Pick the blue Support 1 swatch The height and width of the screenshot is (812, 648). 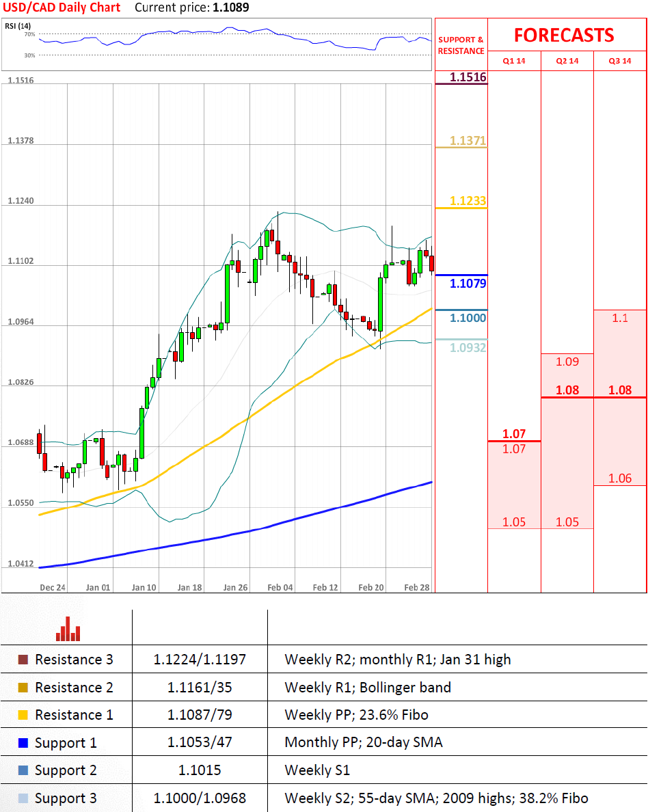pyautogui.click(x=23, y=742)
